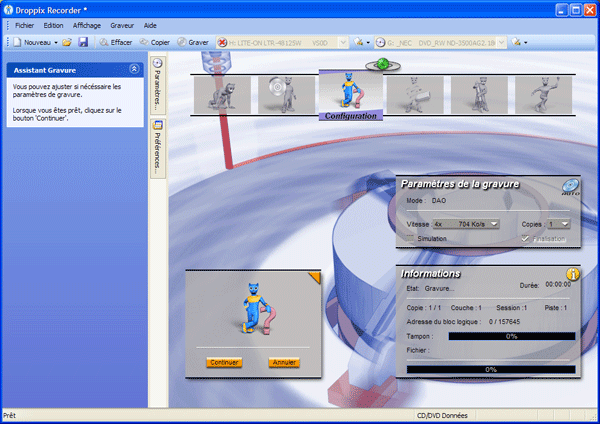Click the Copier toolbar button
This screenshot has height=424, width=600.
[x=155, y=42]
